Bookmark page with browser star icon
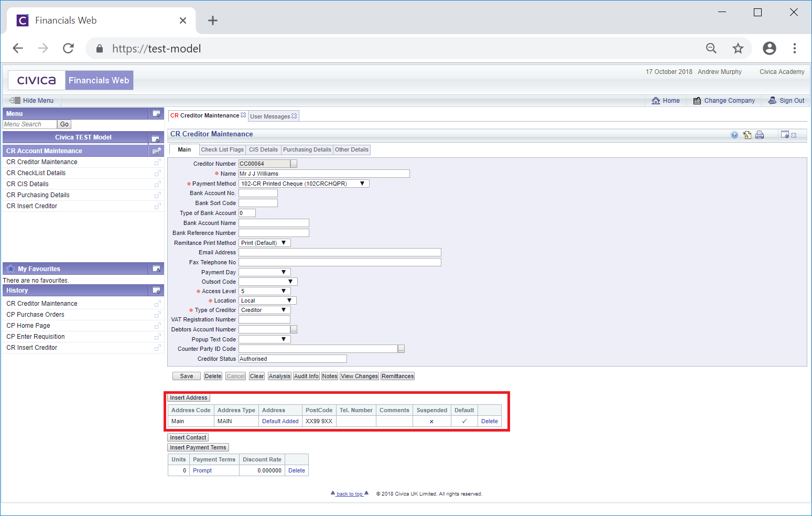The image size is (812, 516). pyautogui.click(x=738, y=49)
